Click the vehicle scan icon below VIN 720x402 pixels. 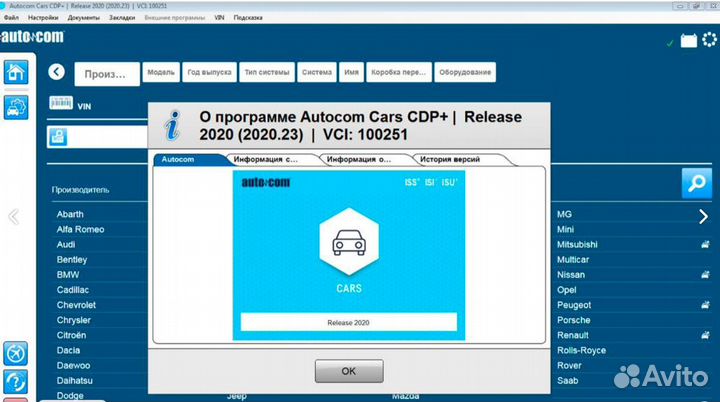[58, 136]
